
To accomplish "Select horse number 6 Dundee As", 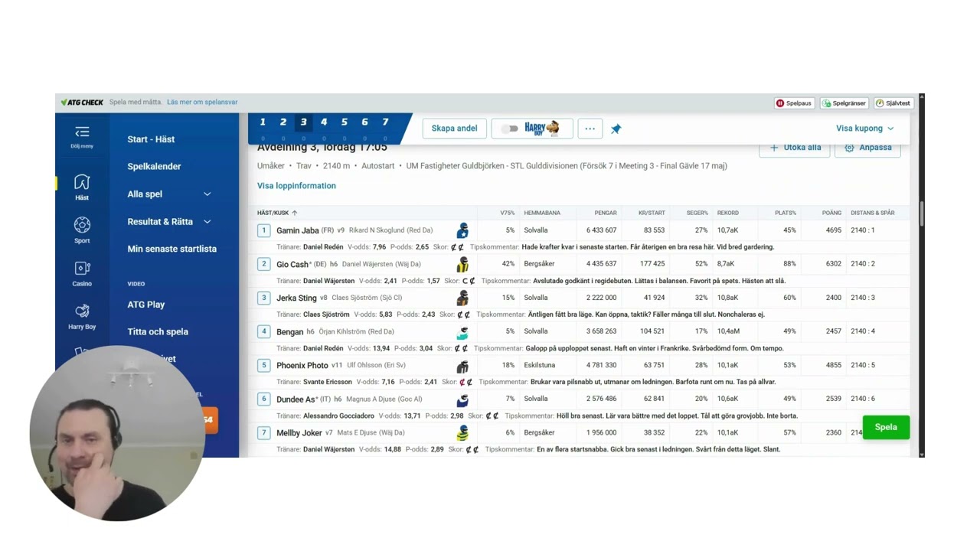I will 263,399.
